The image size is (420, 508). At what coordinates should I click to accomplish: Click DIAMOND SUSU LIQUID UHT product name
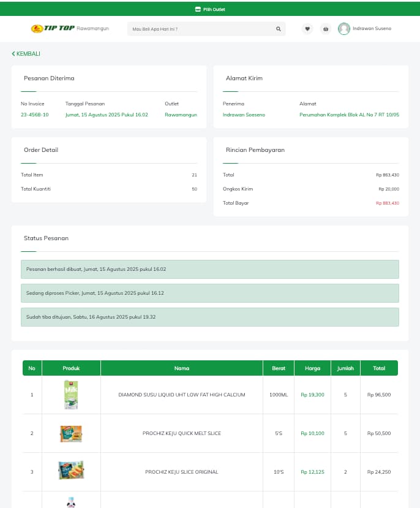(x=182, y=395)
